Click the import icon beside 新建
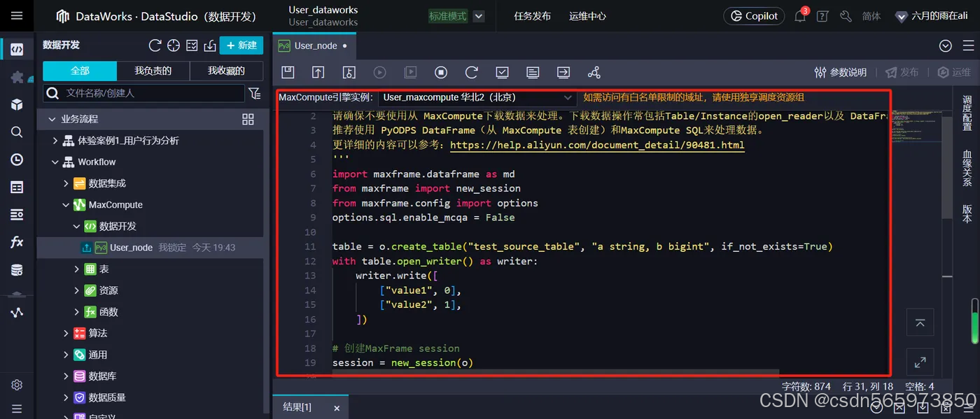Viewport: 980px width, 419px height. click(x=209, y=45)
